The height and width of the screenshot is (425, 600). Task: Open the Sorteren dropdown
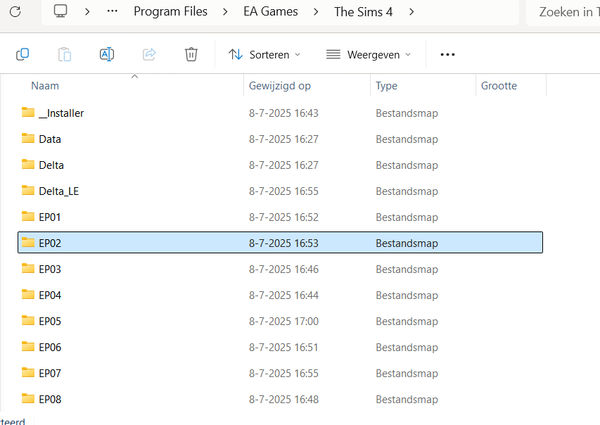tap(265, 55)
